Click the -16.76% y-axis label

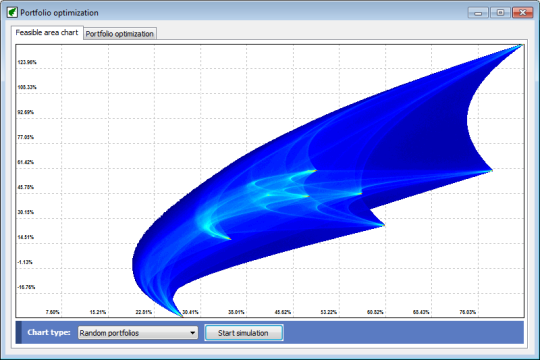pyautogui.click(x=26, y=287)
